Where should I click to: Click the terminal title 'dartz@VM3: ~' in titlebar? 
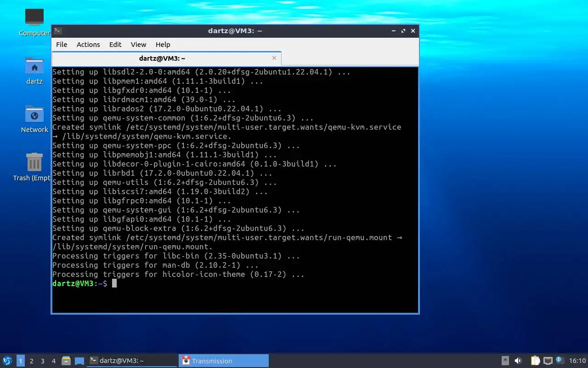point(235,31)
